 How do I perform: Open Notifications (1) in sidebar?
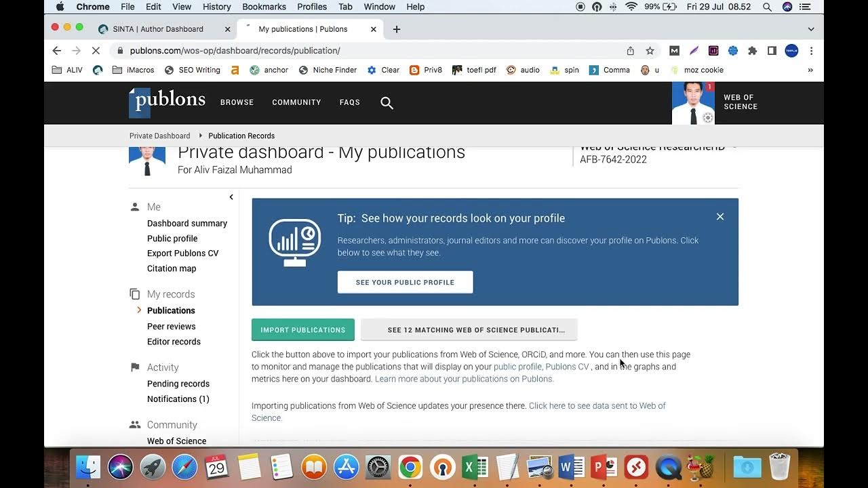tap(178, 399)
